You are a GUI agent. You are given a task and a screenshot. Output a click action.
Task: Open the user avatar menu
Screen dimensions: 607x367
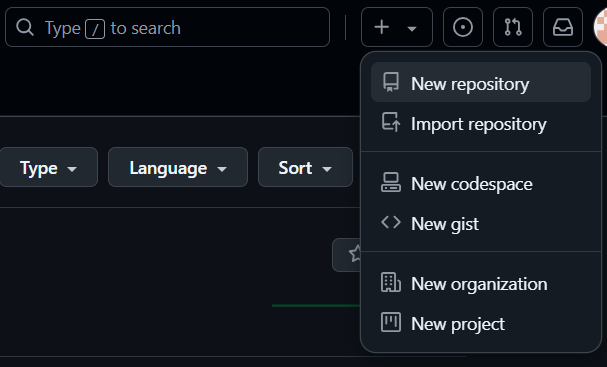(600, 27)
